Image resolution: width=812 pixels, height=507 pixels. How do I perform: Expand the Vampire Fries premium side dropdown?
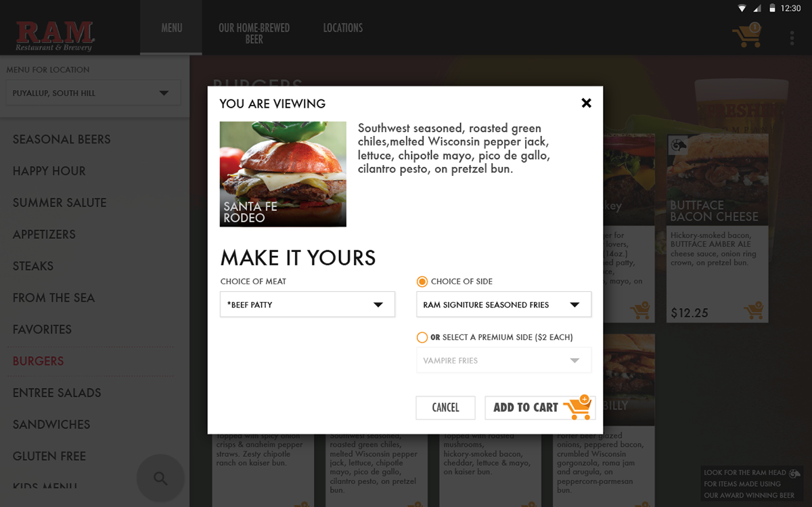(x=503, y=360)
